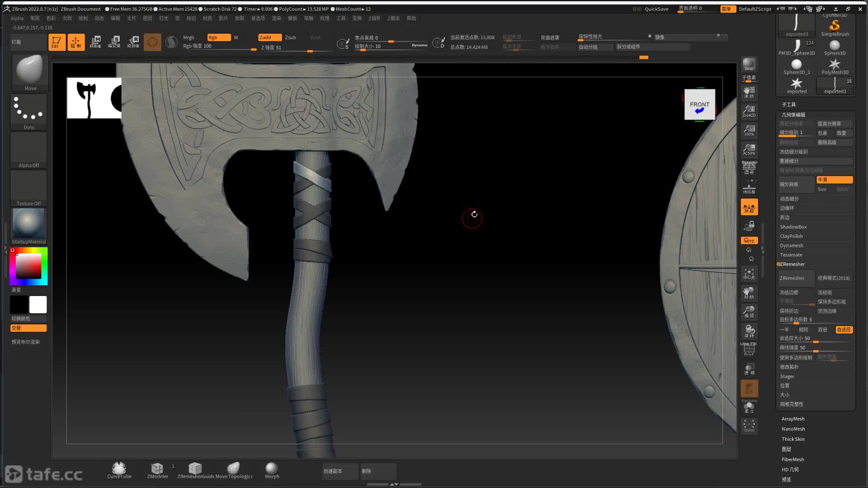Select the ZRemesherGuide brush

tap(195, 470)
